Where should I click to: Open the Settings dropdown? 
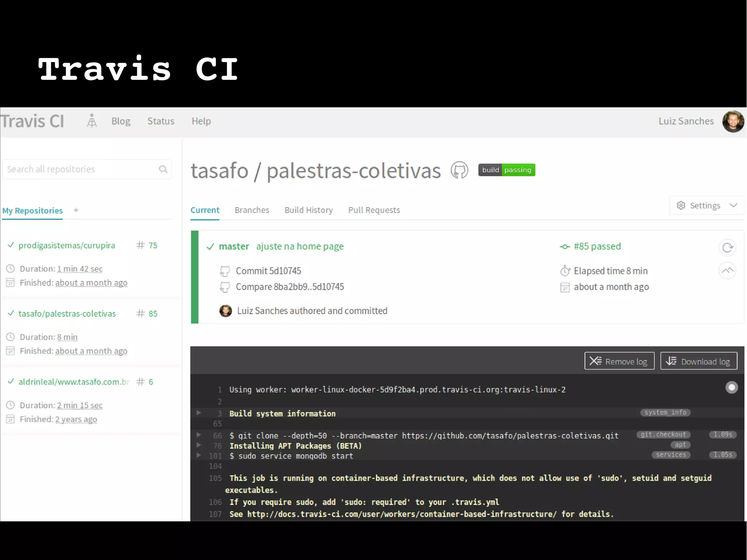pos(707,205)
